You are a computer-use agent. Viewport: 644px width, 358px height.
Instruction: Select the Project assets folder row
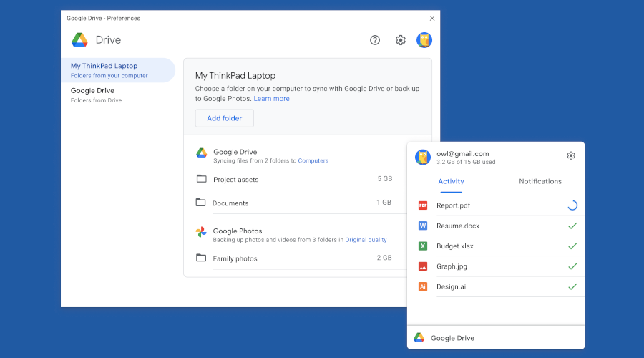tap(294, 180)
